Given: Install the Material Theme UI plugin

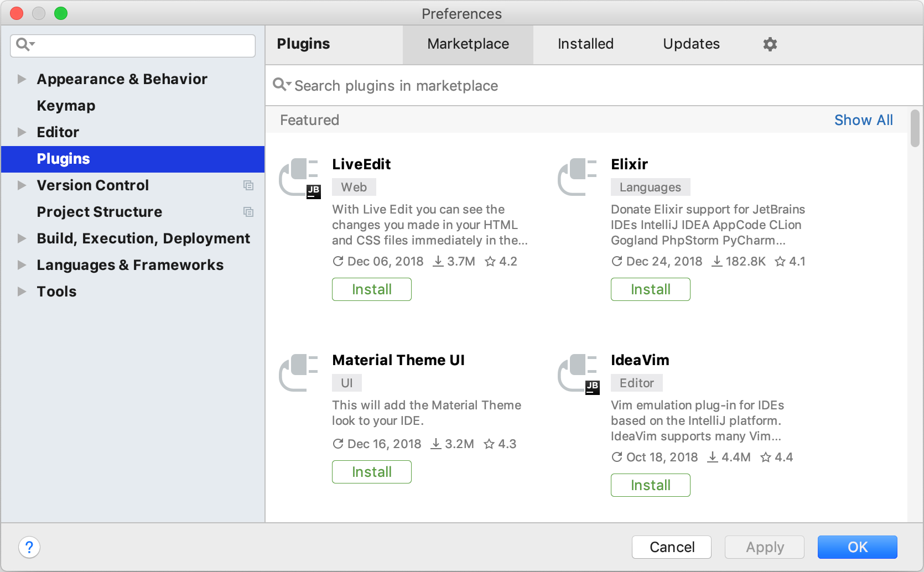Looking at the screenshot, I should (x=372, y=472).
